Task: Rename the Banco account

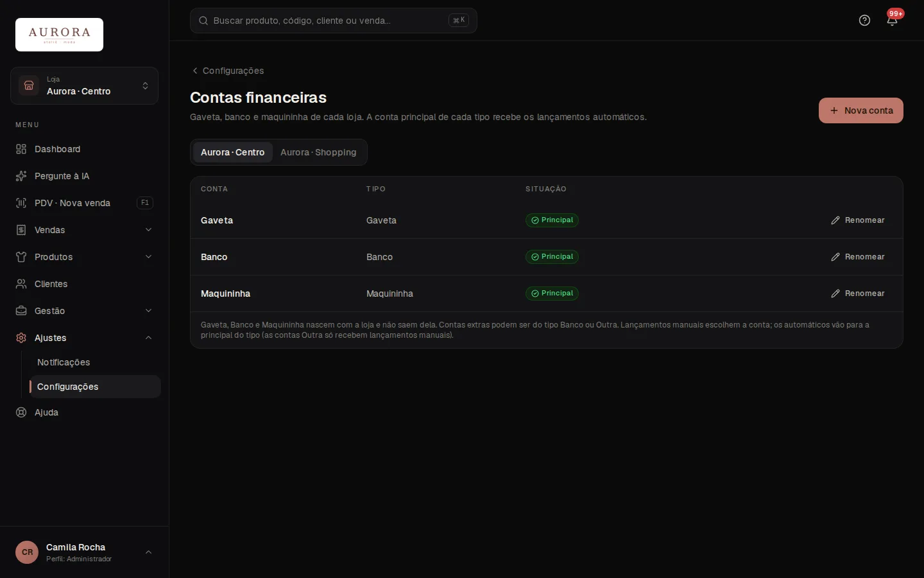Action: pyautogui.click(x=858, y=257)
